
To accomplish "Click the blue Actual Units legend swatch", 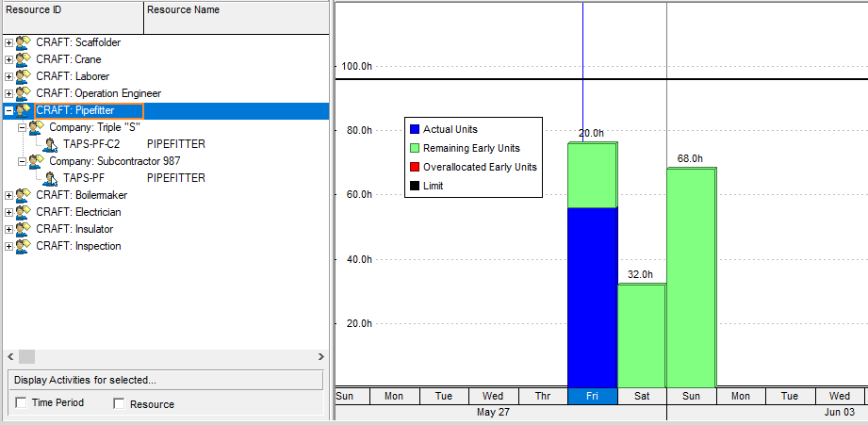I will 414,129.
